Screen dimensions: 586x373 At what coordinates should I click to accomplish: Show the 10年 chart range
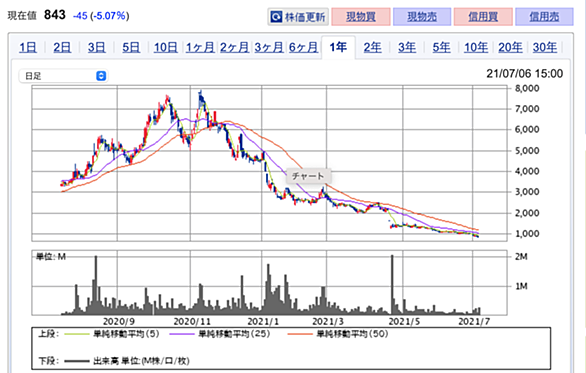pyautogui.click(x=476, y=47)
